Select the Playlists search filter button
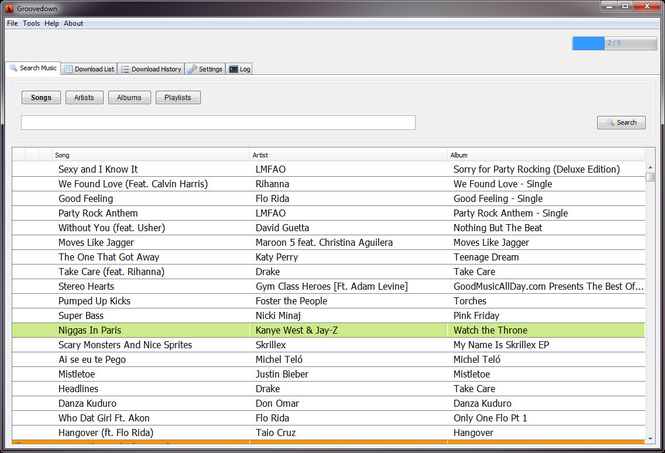The image size is (665, 453). tap(178, 98)
